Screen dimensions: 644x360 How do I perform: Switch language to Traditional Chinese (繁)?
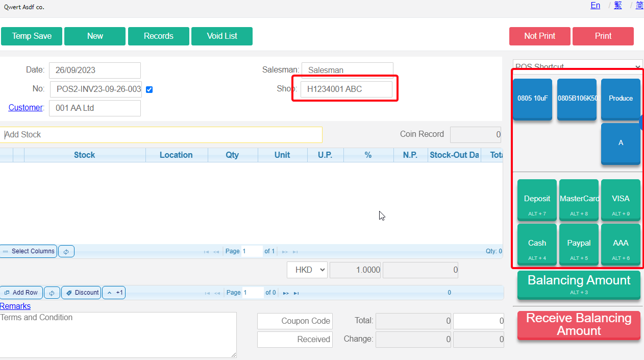[618, 6]
